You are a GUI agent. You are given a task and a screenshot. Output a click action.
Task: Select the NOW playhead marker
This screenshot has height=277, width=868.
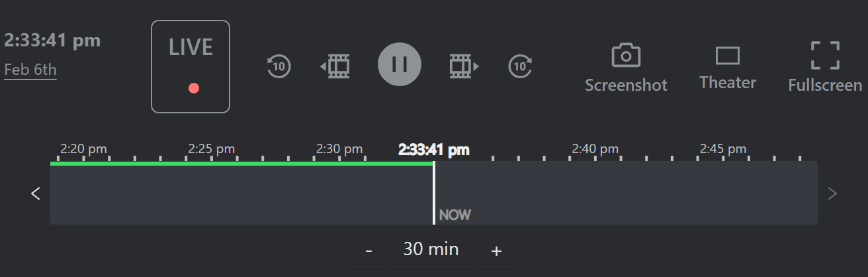click(455, 215)
